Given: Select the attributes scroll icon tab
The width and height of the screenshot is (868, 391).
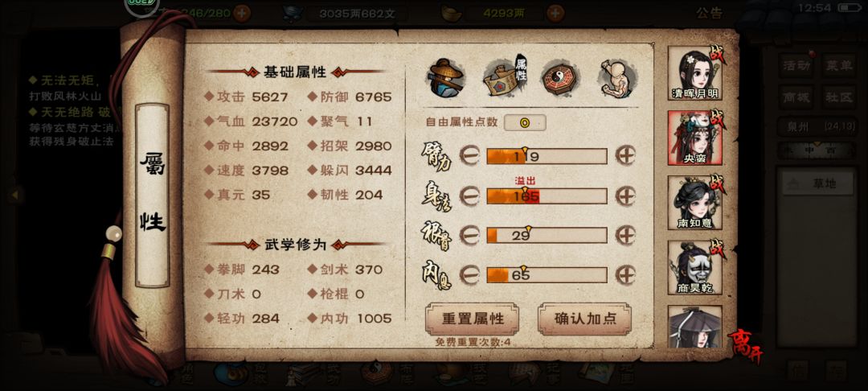Looking at the screenshot, I should point(504,78).
